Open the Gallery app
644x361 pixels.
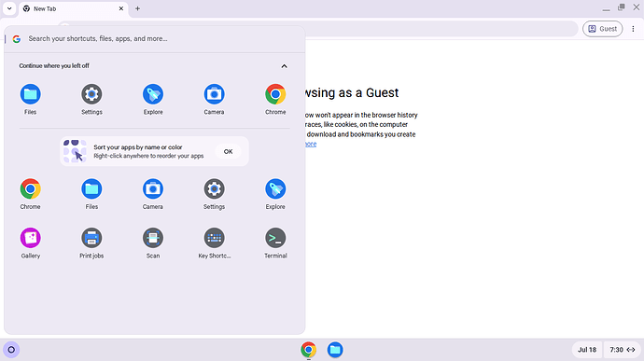31,243
